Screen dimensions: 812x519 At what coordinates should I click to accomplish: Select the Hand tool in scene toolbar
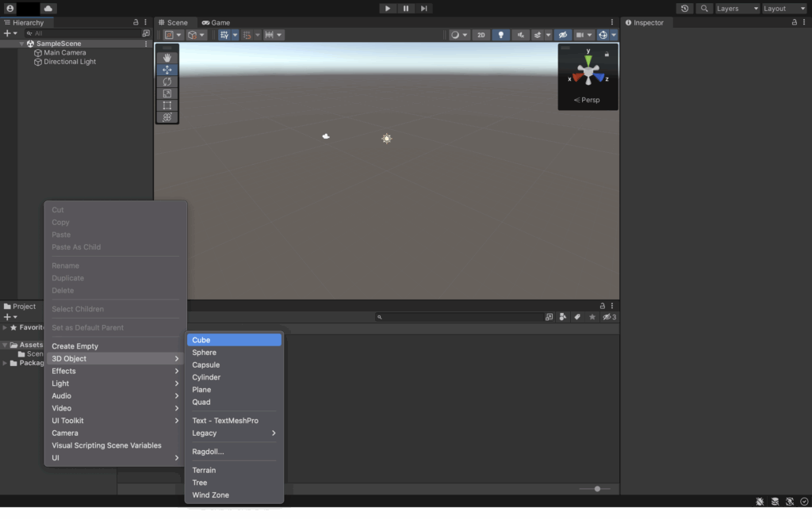[x=167, y=58]
